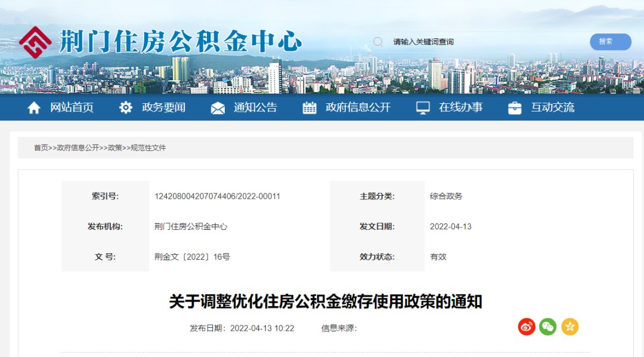Click the 发布机构 label cell
Image resolution: width=644 pixels, height=357 pixels.
(105, 227)
